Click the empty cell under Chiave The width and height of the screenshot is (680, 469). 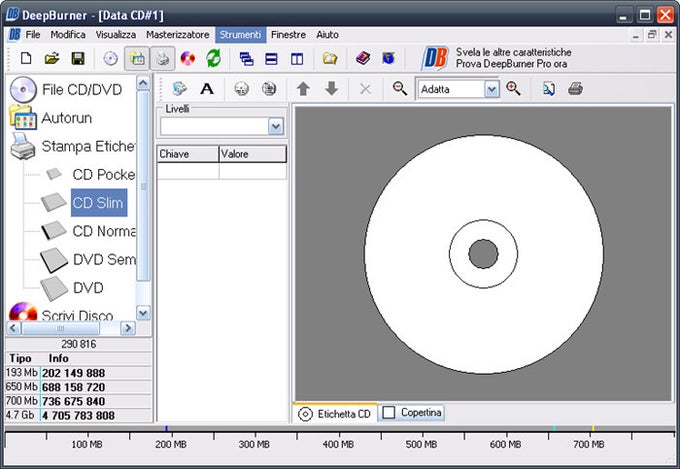pyautogui.click(x=187, y=171)
